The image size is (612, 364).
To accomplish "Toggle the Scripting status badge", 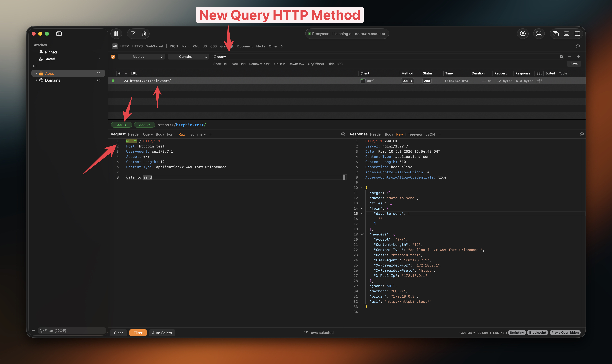I will (x=517, y=333).
